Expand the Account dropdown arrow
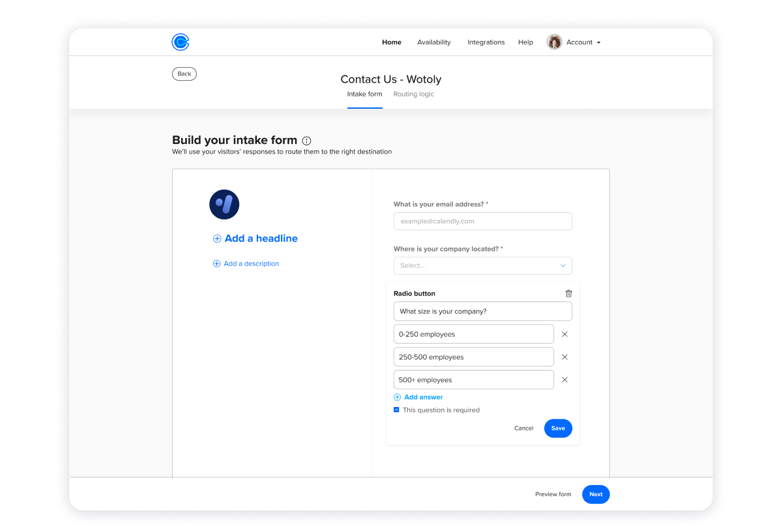 [x=599, y=43]
